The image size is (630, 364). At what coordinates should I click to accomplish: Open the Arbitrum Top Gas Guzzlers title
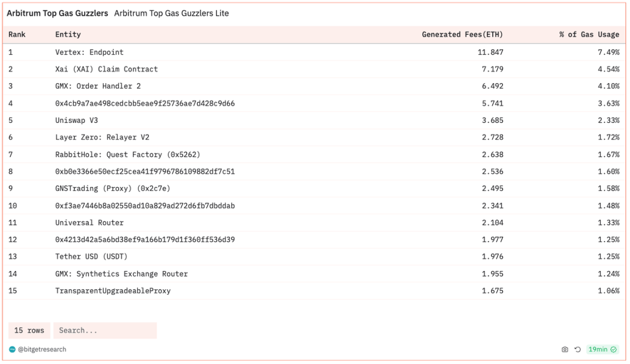point(57,13)
